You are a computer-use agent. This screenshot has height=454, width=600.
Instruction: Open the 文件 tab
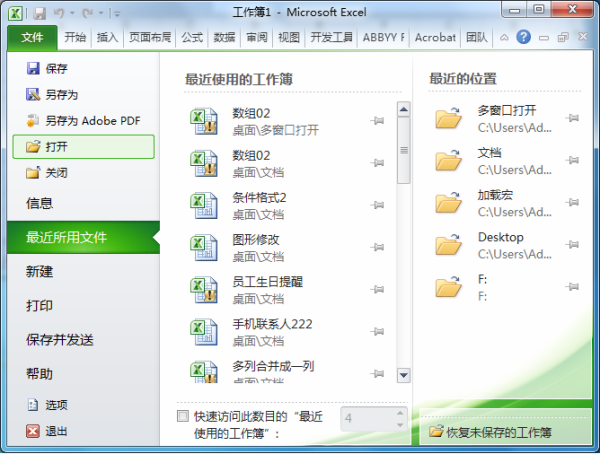tap(33, 38)
